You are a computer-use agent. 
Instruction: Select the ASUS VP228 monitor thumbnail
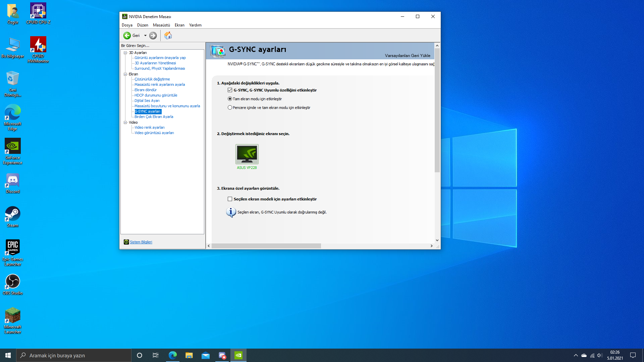pyautogui.click(x=247, y=154)
